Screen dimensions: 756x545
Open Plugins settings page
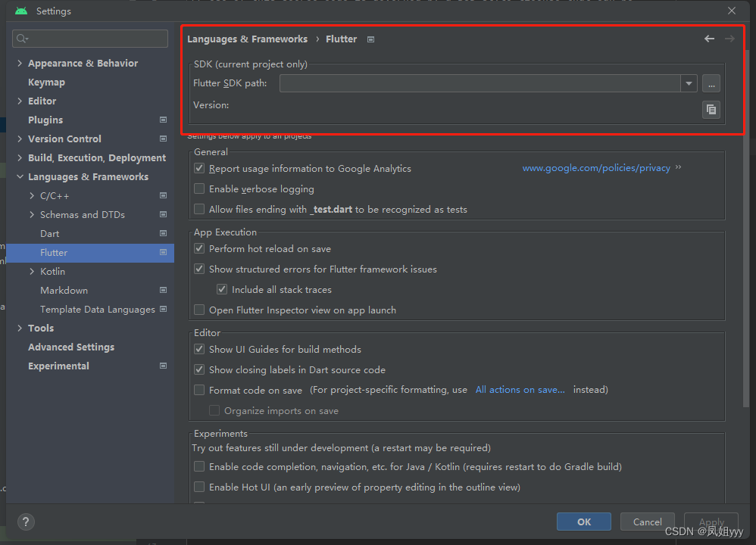point(45,120)
